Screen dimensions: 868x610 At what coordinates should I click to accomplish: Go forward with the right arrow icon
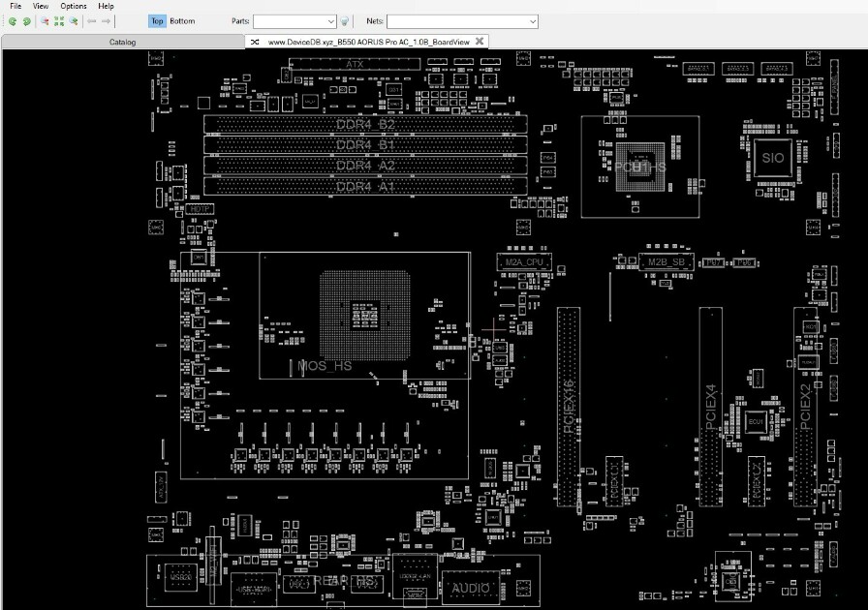coord(106,21)
